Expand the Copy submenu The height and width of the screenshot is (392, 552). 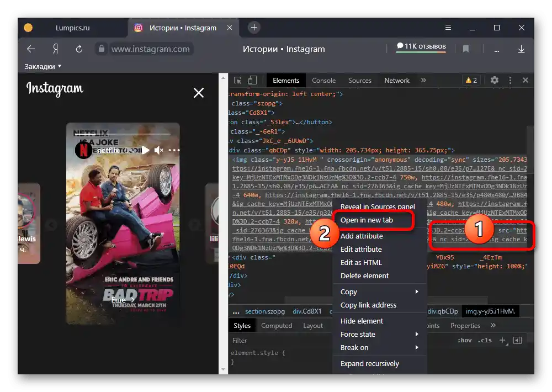pos(380,292)
